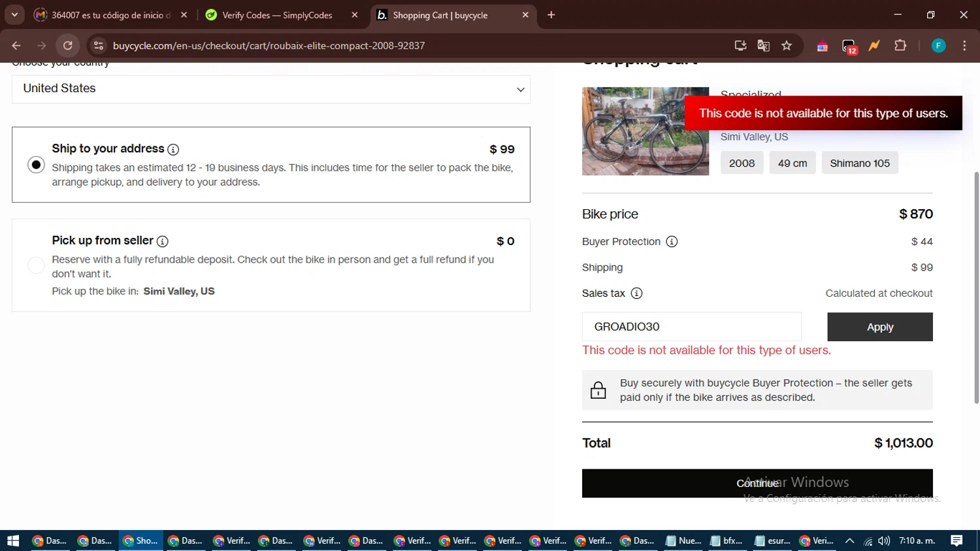The width and height of the screenshot is (980, 551).
Task: Open the 'esur...' taskbar item
Action: click(x=772, y=541)
